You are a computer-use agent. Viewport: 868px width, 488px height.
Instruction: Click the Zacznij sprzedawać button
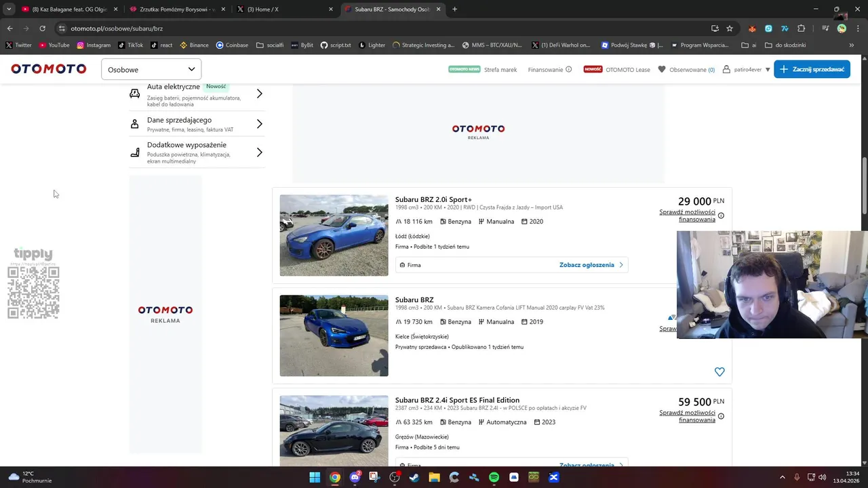tap(812, 69)
